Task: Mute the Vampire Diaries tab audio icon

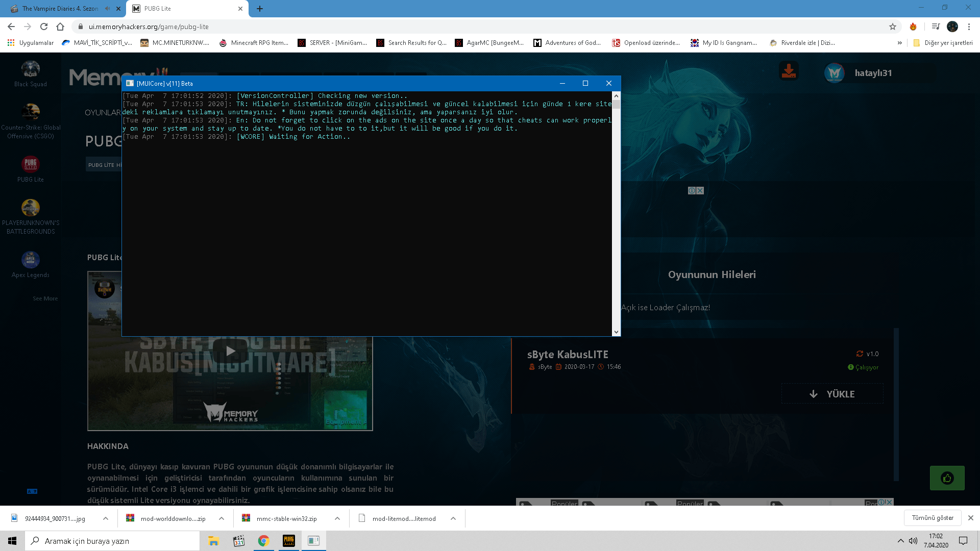Action: [x=107, y=9]
